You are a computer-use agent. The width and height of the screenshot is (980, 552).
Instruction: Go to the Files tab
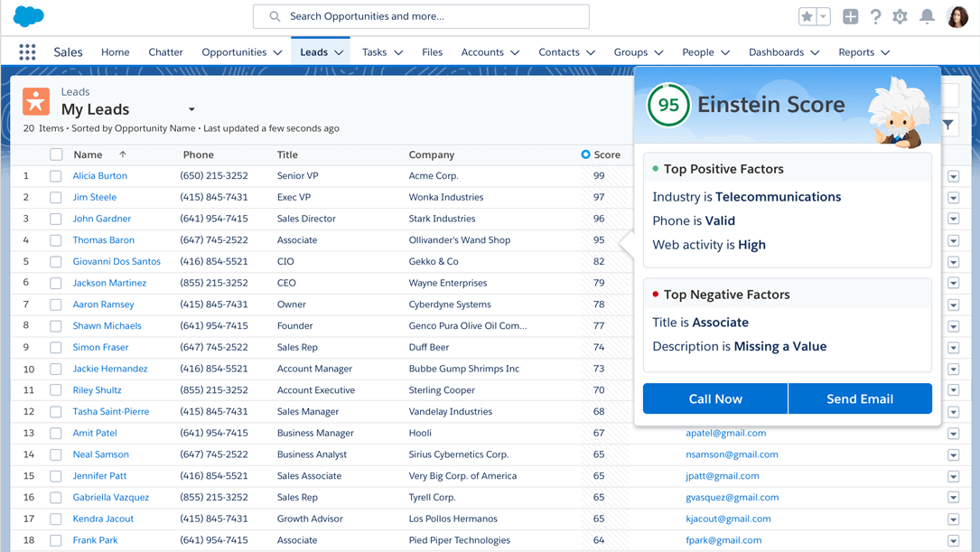click(432, 52)
